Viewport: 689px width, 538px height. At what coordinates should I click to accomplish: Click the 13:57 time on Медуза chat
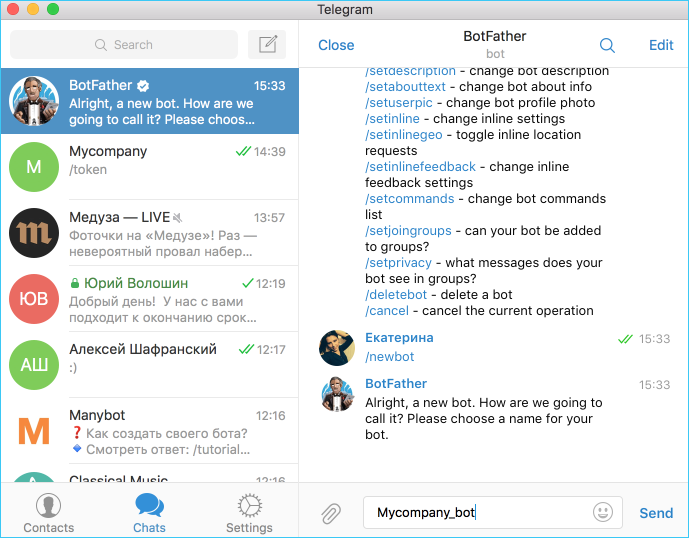tap(269, 218)
